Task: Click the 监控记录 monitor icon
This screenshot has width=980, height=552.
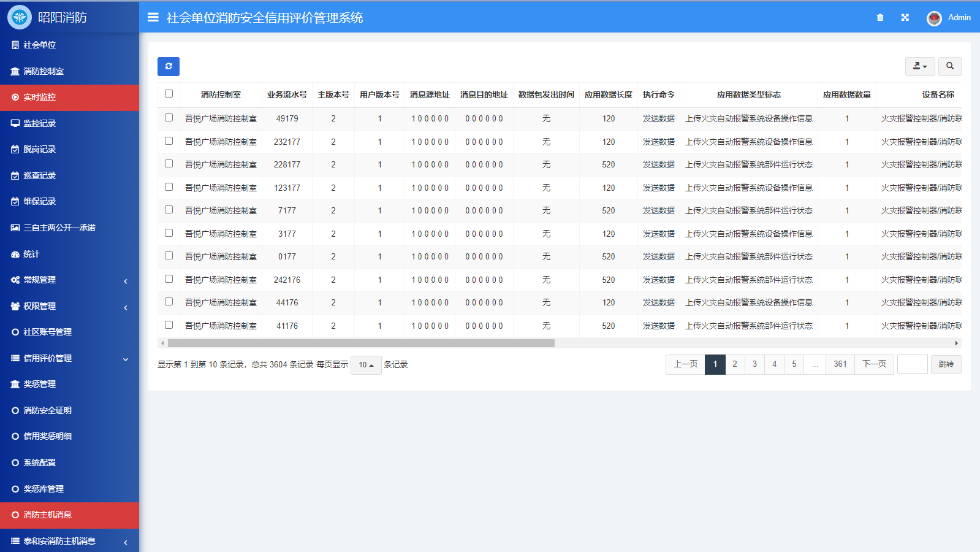Action: pyautogui.click(x=15, y=123)
